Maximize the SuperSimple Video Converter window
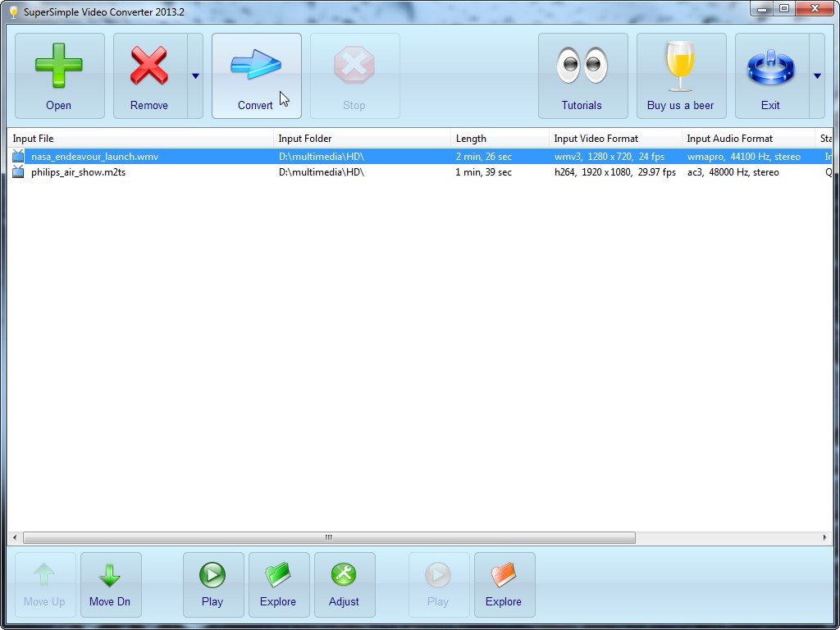The height and width of the screenshot is (630, 840). [x=783, y=8]
